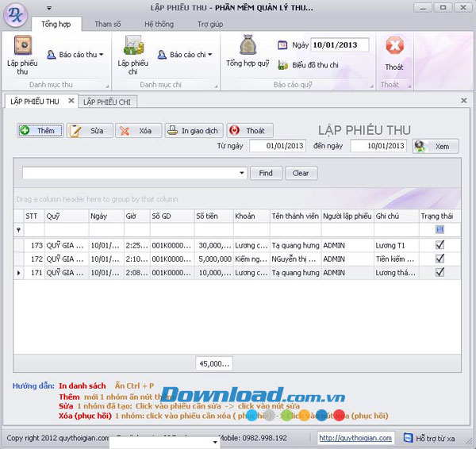Click the Xem search button
The width and height of the screenshot is (476, 449).
click(435, 146)
